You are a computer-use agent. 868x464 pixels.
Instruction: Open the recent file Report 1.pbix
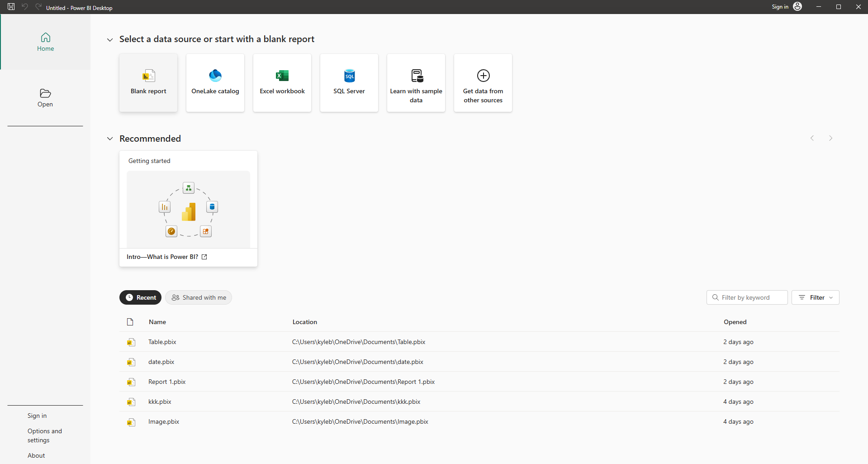pyautogui.click(x=167, y=382)
